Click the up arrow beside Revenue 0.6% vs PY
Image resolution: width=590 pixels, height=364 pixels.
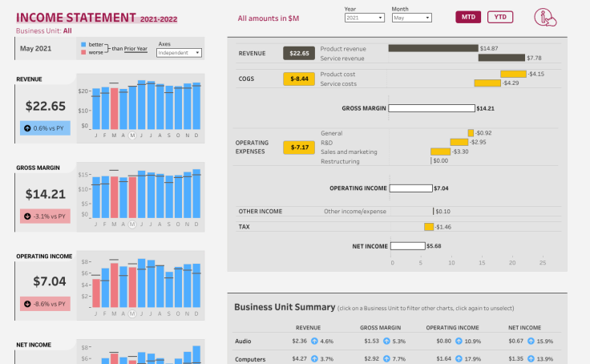click(x=28, y=127)
